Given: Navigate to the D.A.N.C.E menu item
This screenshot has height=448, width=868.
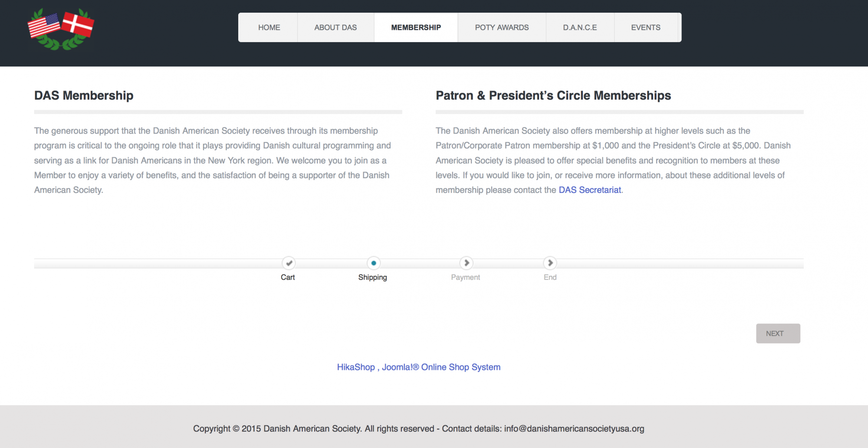Looking at the screenshot, I should point(580,27).
